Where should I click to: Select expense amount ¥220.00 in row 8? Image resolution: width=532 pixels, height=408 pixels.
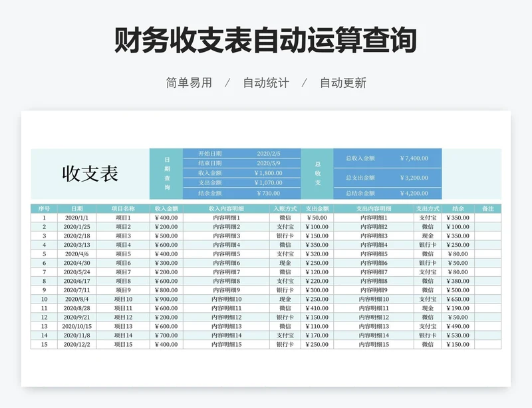tap(317, 282)
